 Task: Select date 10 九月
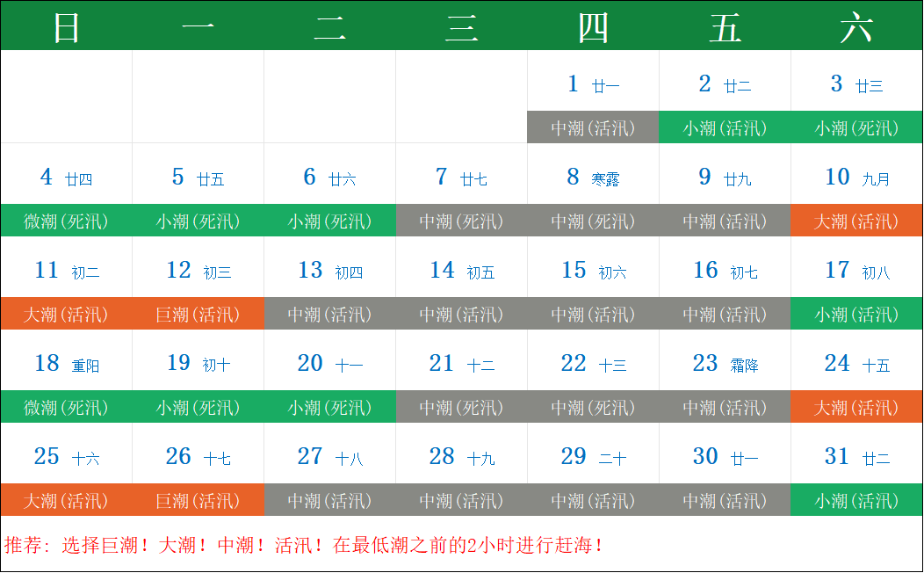coord(857,178)
